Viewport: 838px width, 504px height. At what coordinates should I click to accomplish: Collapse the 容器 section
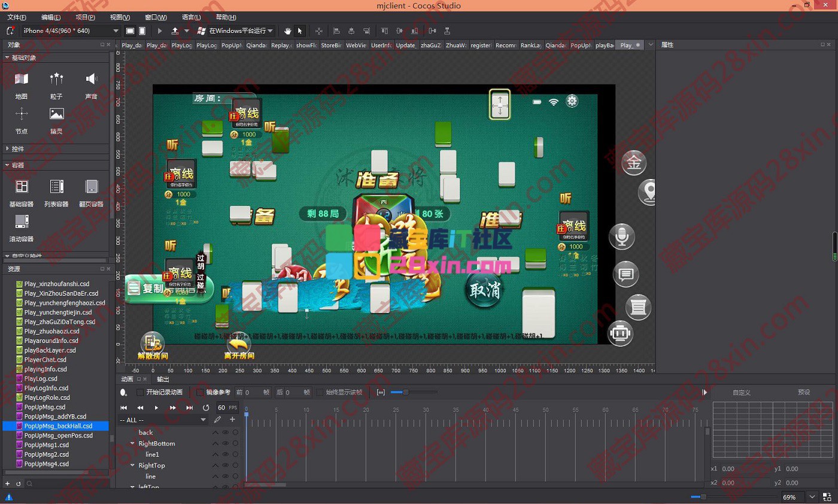pos(7,165)
